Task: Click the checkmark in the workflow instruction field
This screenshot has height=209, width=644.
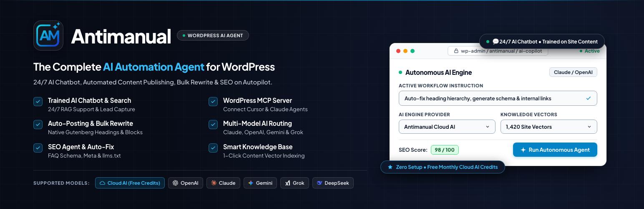Action: [589, 98]
